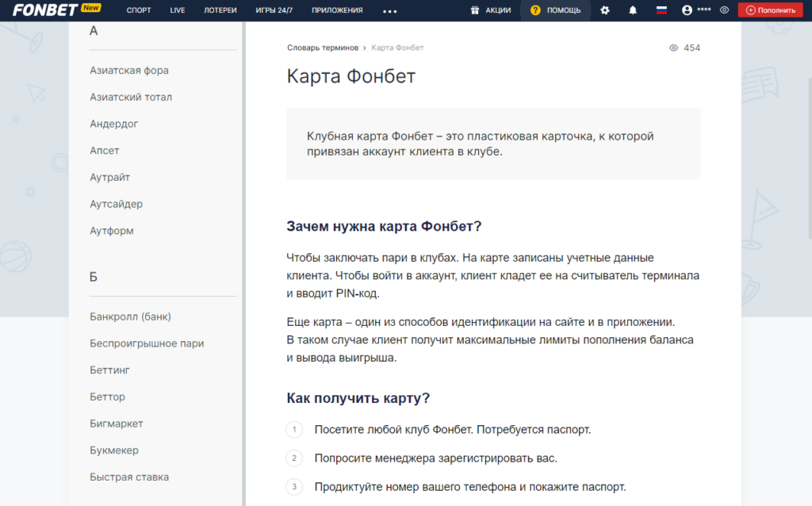Open the Азиатская фора term
The image size is (812, 506).
click(x=129, y=71)
